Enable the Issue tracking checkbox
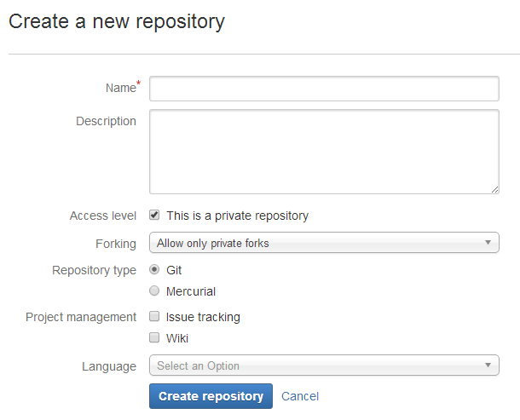The image size is (520, 420). (x=154, y=316)
